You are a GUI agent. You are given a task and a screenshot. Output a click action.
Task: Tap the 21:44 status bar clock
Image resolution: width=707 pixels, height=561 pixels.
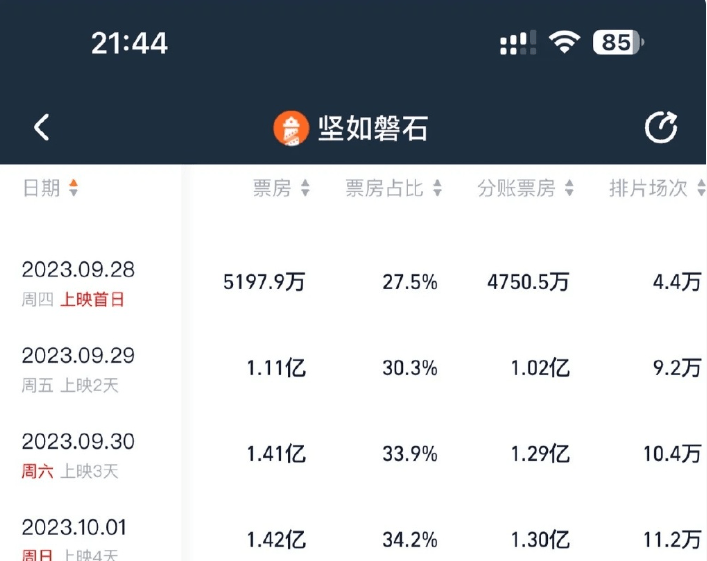(129, 43)
